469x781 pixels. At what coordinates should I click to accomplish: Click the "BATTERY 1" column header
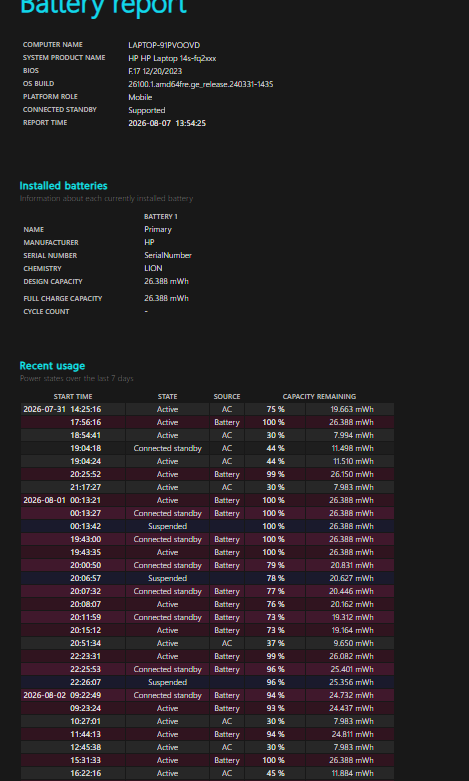tap(161, 217)
